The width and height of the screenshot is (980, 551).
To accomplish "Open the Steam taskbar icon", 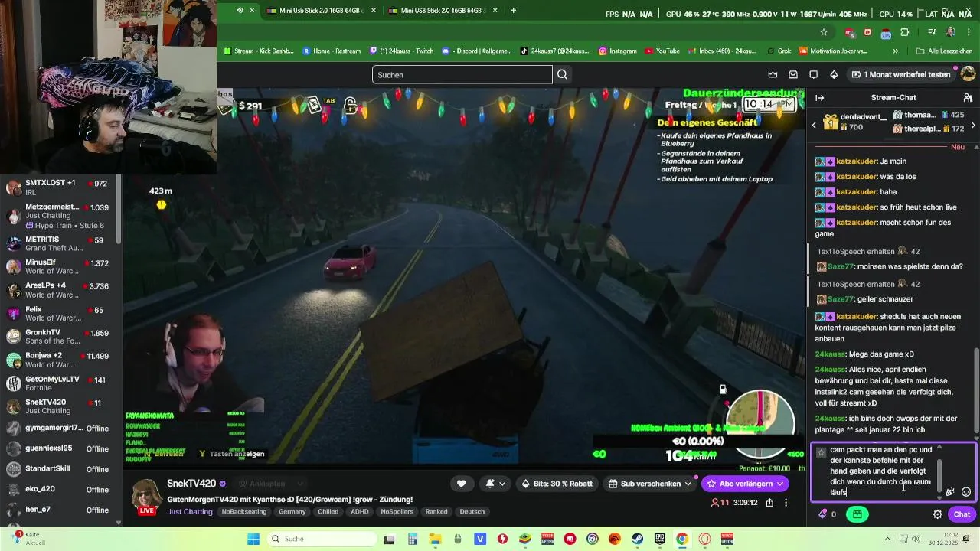I will pos(638,539).
